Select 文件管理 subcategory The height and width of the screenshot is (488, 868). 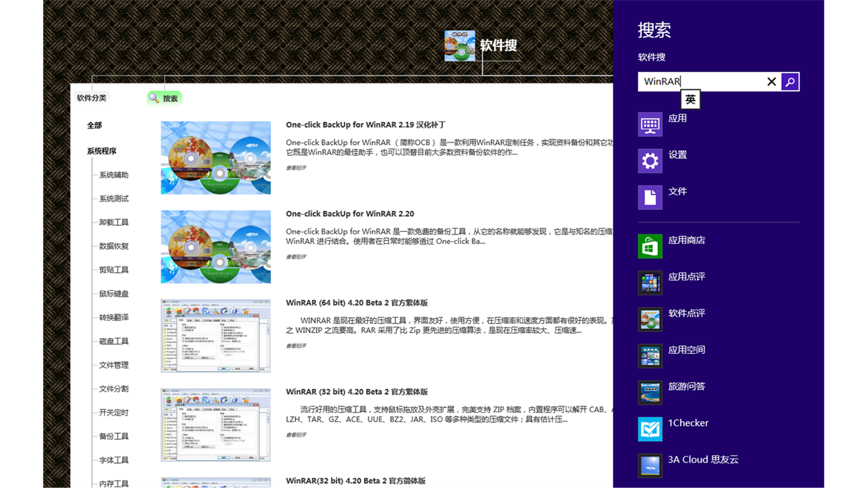(x=114, y=365)
